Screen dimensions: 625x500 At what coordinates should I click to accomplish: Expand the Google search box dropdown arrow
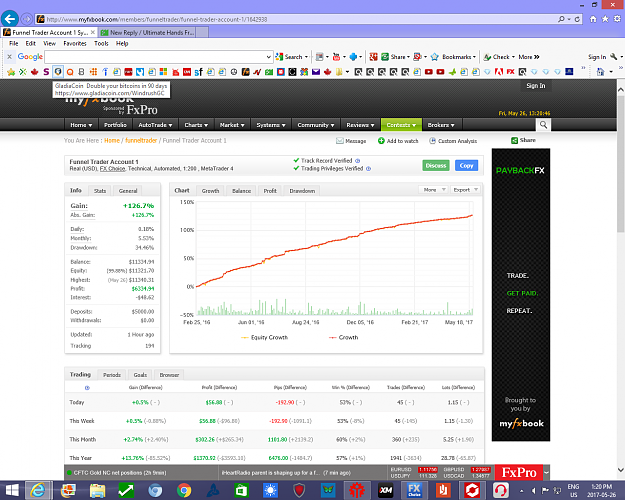pos(268,57)
